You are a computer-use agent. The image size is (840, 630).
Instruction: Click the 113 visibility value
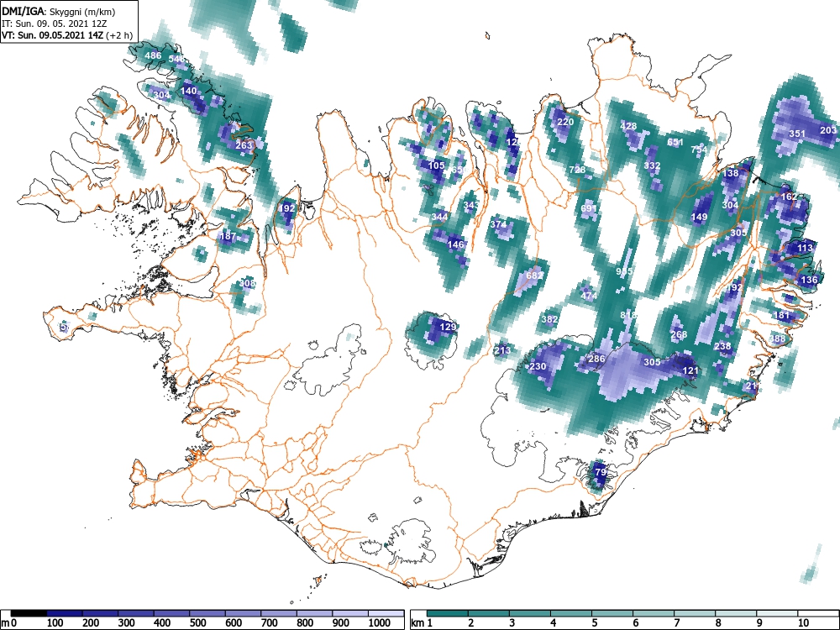coord(806,248)
